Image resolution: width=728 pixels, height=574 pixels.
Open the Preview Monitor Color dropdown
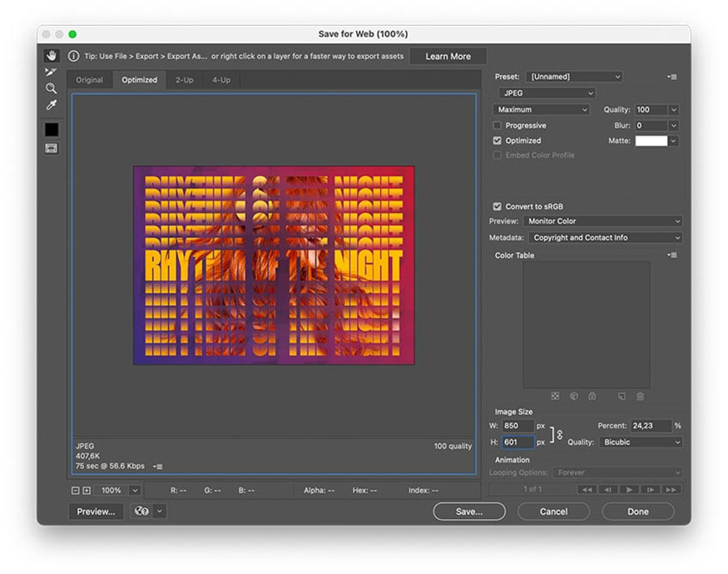[603, 221]
